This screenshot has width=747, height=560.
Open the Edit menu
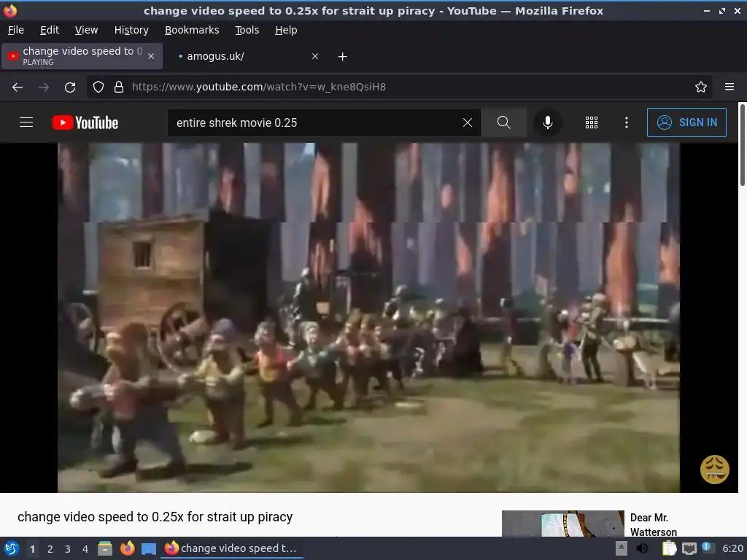click(49, 30)
